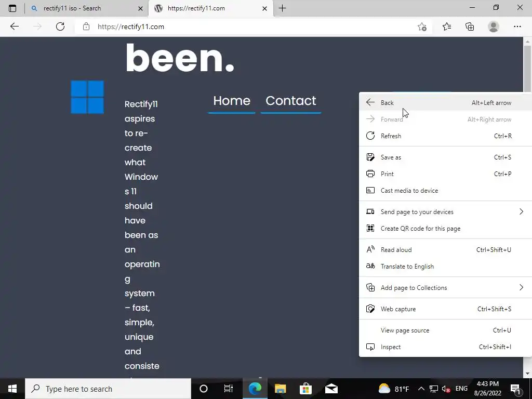Choose View page source
532x399 pixels.
445,330
